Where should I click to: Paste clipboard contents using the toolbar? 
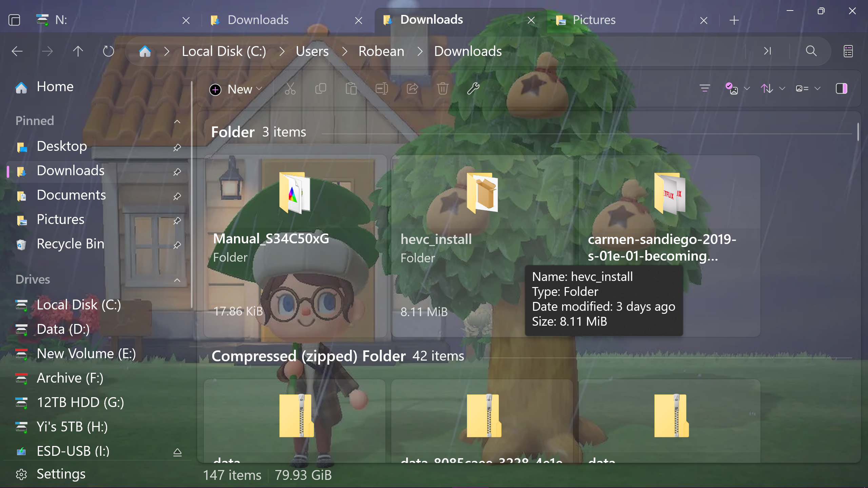click(351, 89)
